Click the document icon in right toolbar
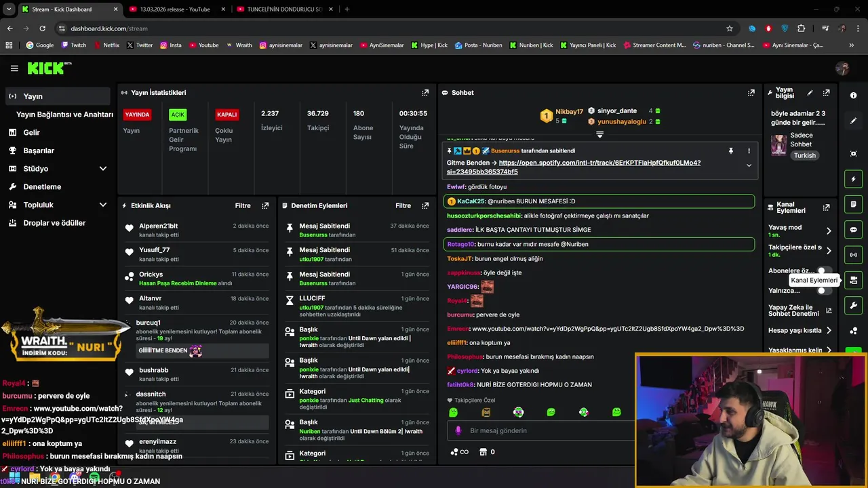This screenshot has height=488, width=868. tap(853, 204)
